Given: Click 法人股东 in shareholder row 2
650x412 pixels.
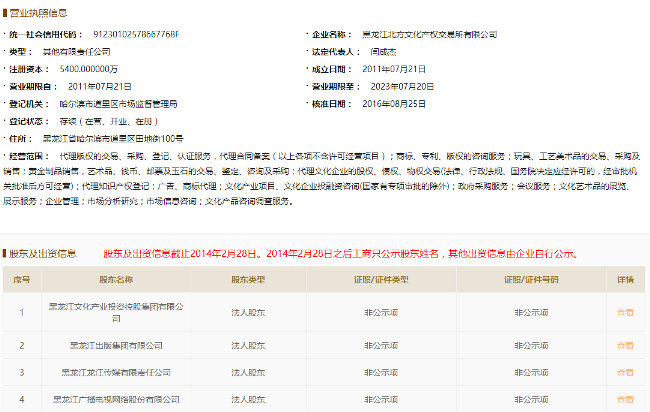Looking at the screenshot, I should click(x=248, y=345).
